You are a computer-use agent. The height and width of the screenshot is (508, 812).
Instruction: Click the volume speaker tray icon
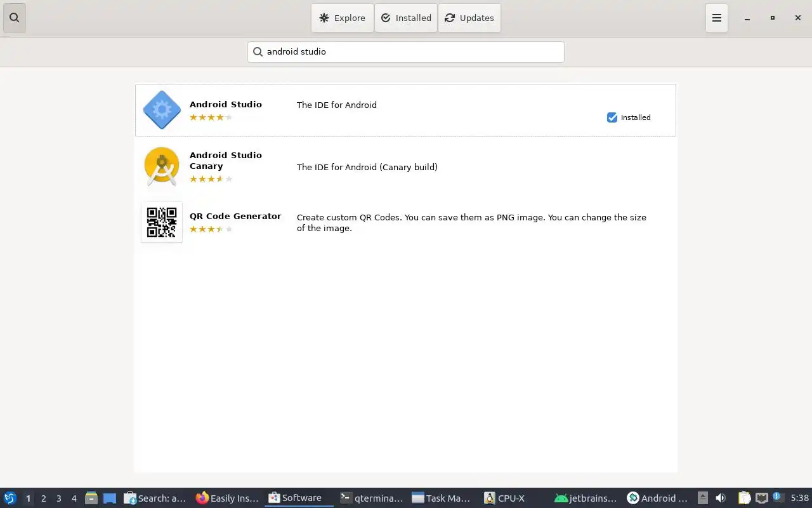721,498
